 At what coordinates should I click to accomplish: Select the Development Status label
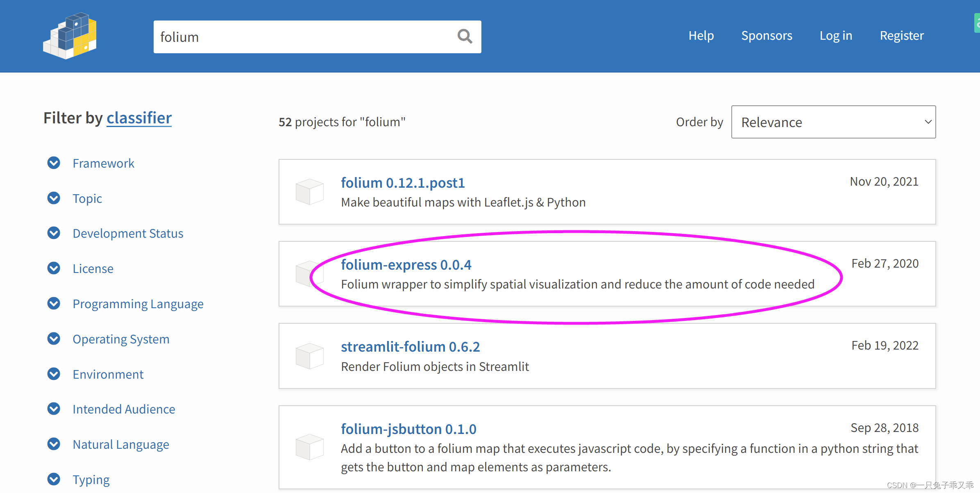pyautogui.click(x=128, y=233)
